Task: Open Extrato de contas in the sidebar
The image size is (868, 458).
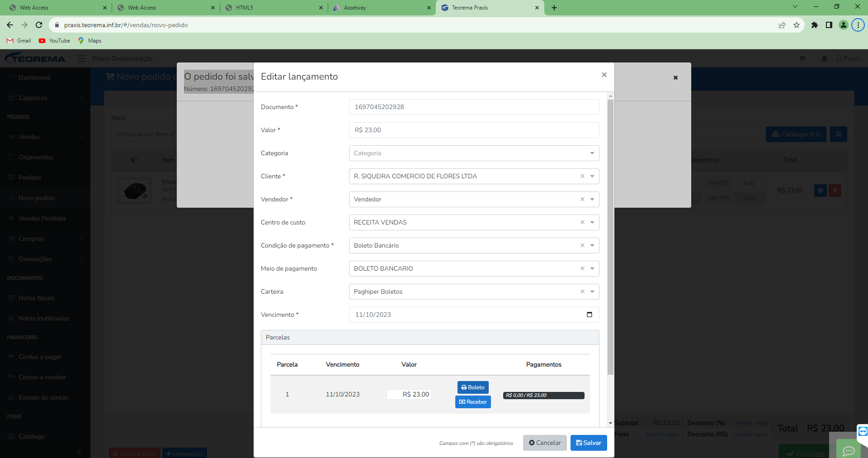Action: click(43, 397)
